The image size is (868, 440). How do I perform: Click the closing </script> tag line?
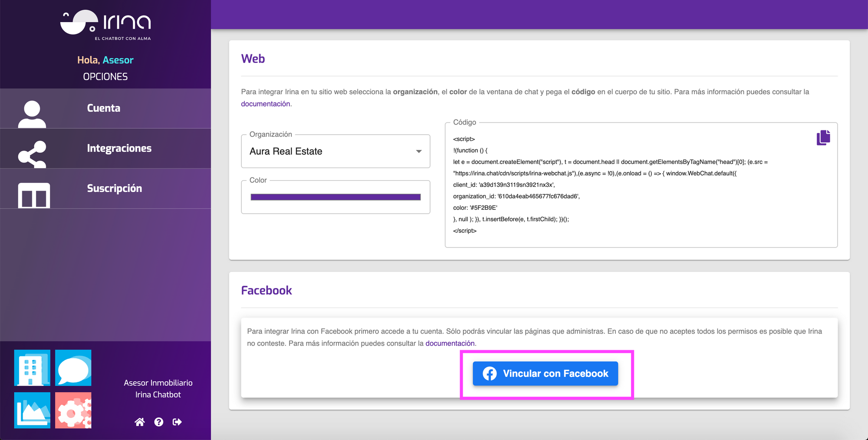point(465,231)
